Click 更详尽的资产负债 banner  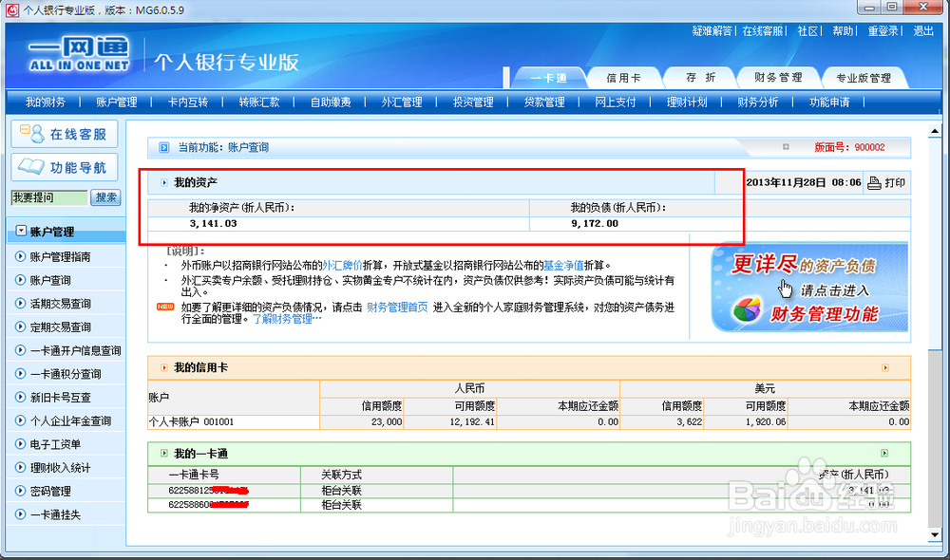coord(810,288)
